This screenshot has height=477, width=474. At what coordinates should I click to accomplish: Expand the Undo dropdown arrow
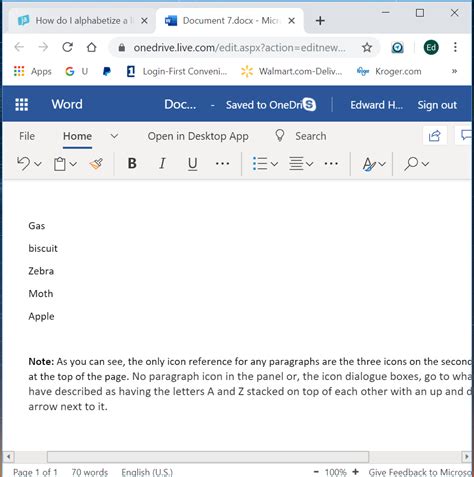click(x=38, y=164)
